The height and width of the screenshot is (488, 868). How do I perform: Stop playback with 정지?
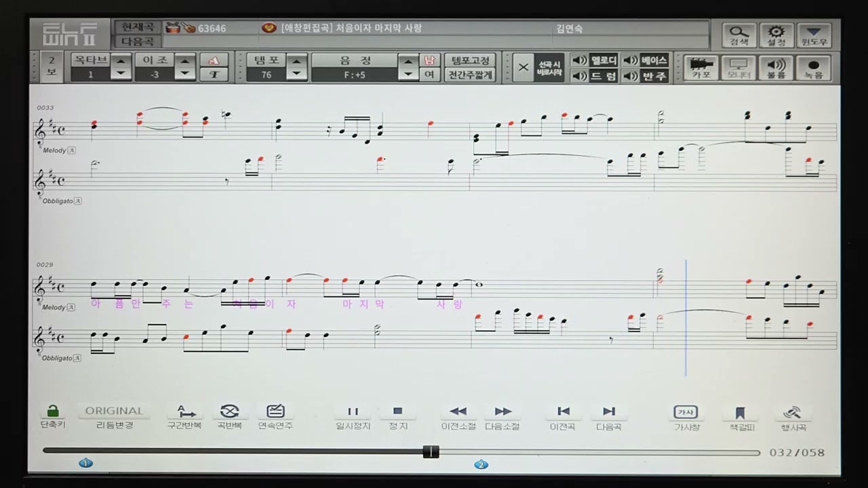click(x=398, y=417)
